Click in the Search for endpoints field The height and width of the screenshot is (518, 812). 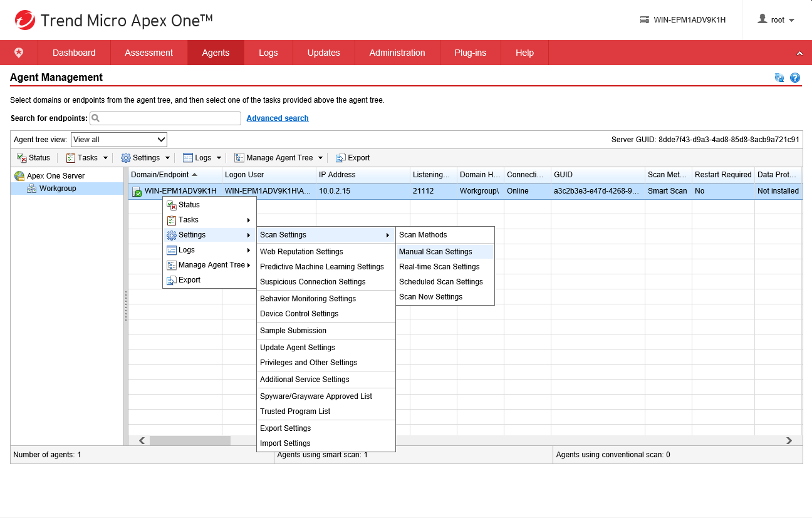coord(165,118)
